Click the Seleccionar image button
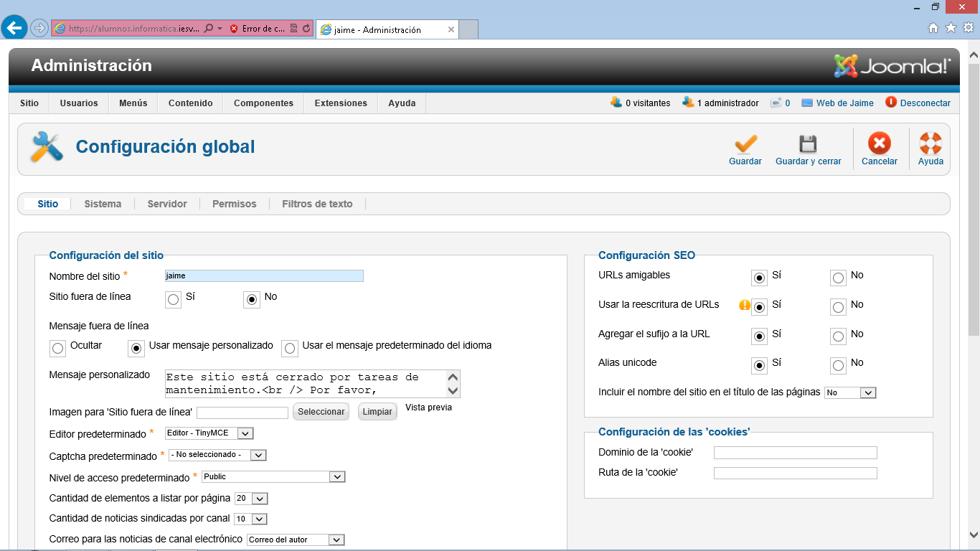The width and height of the screenshot is (980, 551). tap(321, 412)
